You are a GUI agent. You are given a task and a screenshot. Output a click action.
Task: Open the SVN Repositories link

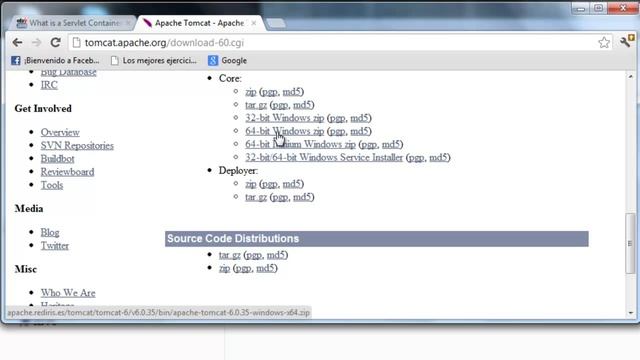(77, 145)
